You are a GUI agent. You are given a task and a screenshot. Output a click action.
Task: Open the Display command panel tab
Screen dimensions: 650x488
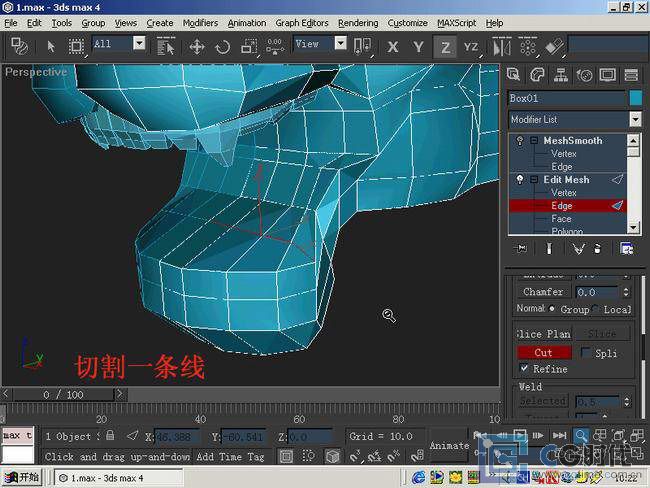pos(608,75)
